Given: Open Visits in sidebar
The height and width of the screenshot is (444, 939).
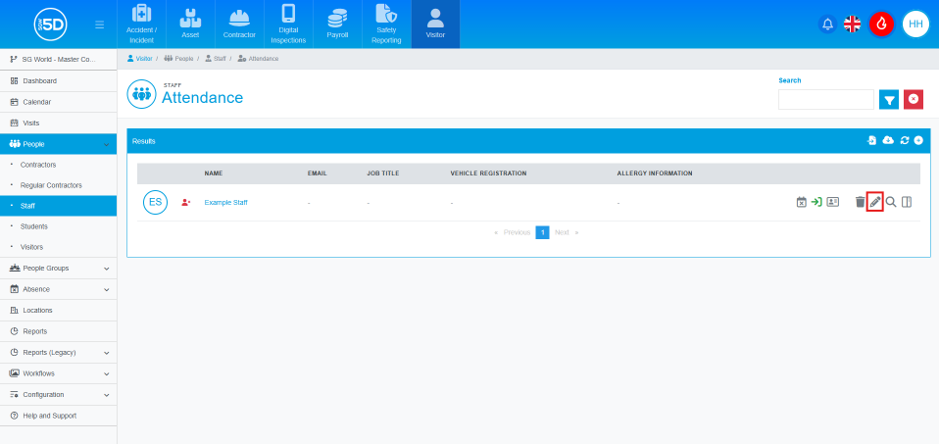Looking at the screenshot, I should pyautogui.click(x=58, y=123).
